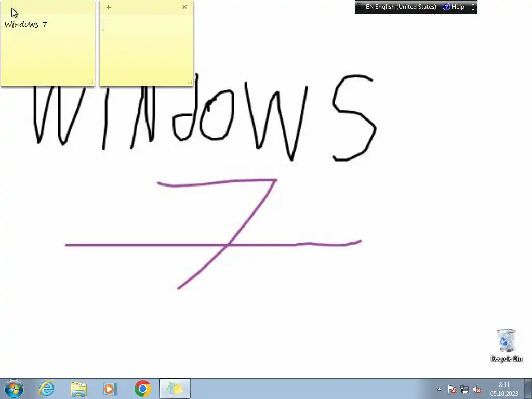Launch Internet Explorer from the taskbar
This screenshot has height=399, width=532.
coord(46,389)
